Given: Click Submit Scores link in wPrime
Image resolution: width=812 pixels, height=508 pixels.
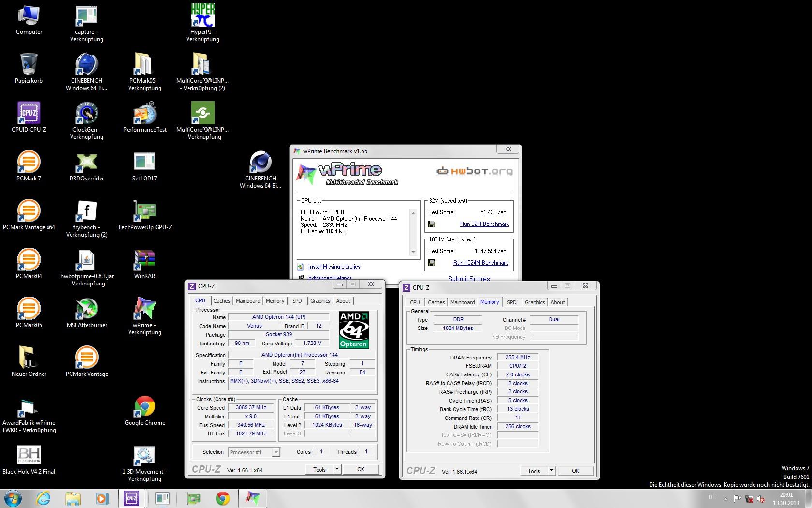Looking at the screenshot, I should click(x=469, y=278).
